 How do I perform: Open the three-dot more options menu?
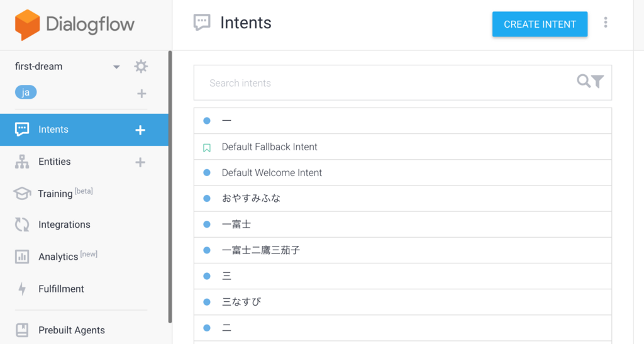point(606,23)
